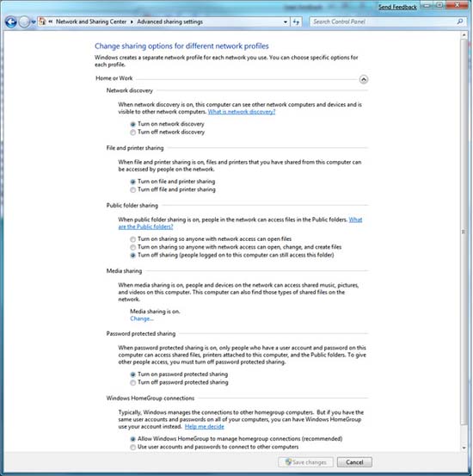Click the vertical scrollbar down arrow
473x476 pixels.
[x=464, y=448]
